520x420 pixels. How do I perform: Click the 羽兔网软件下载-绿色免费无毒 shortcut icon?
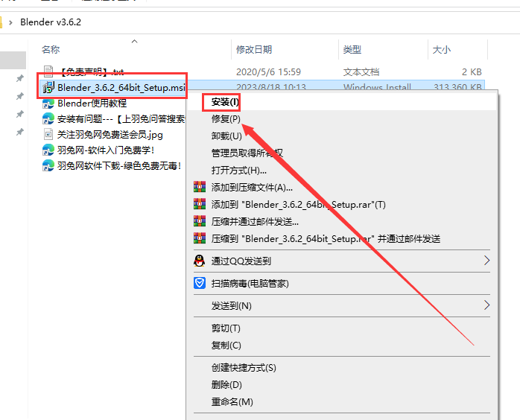[49, 166]
